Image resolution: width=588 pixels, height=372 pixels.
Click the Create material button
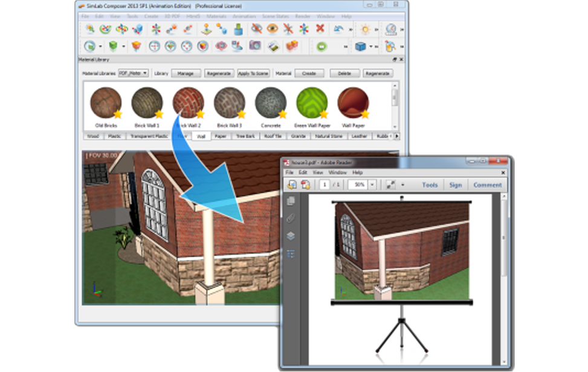coord(309,73)
